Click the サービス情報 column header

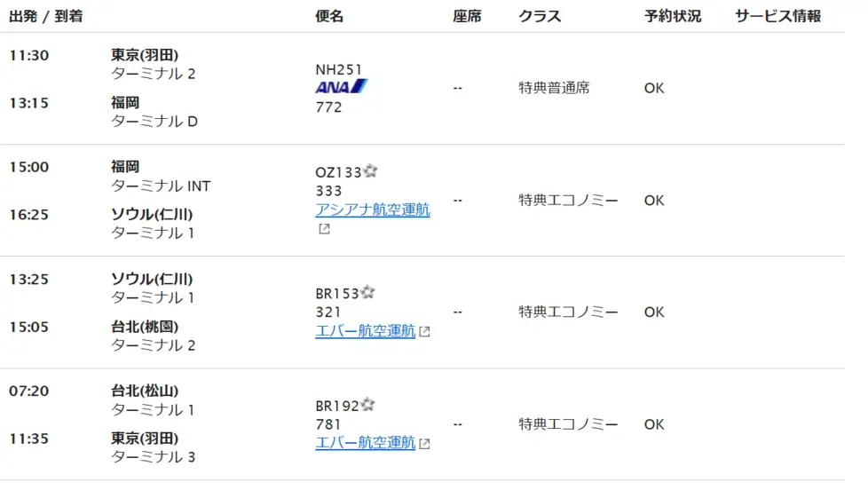[x=777, y=16]
